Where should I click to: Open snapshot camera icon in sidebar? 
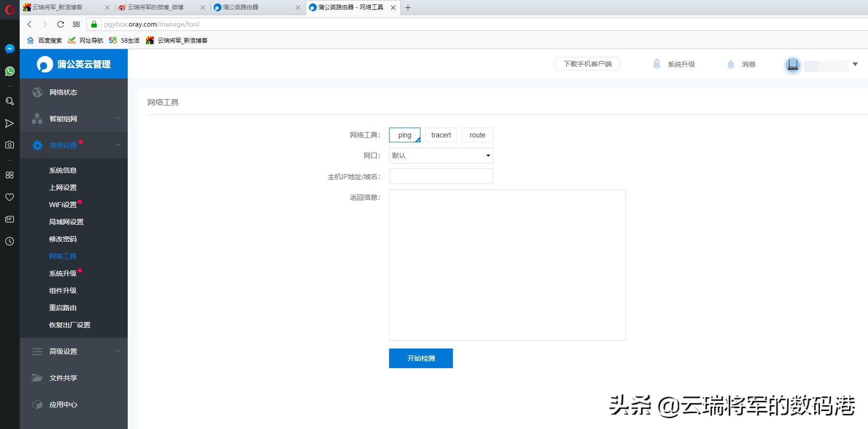coord(9,145)
